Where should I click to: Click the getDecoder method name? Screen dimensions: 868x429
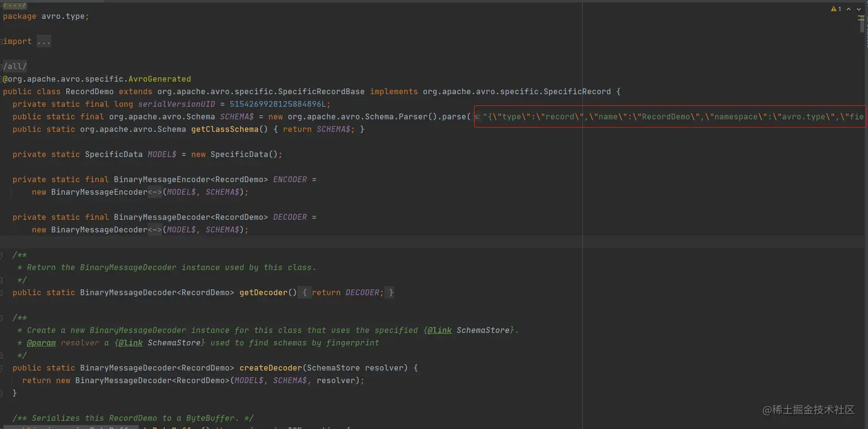point(263,292)
